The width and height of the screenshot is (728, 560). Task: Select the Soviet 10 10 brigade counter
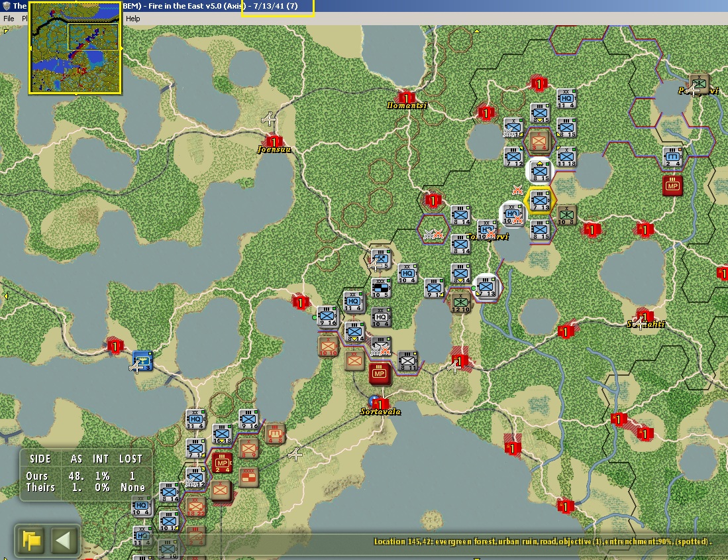(328, 347)
